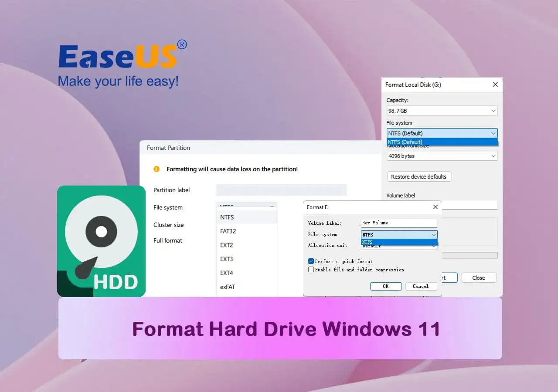Click Close button in Format Local Disk
The height and width of the screenshot is (392, 558).
(x=479, y=278)
